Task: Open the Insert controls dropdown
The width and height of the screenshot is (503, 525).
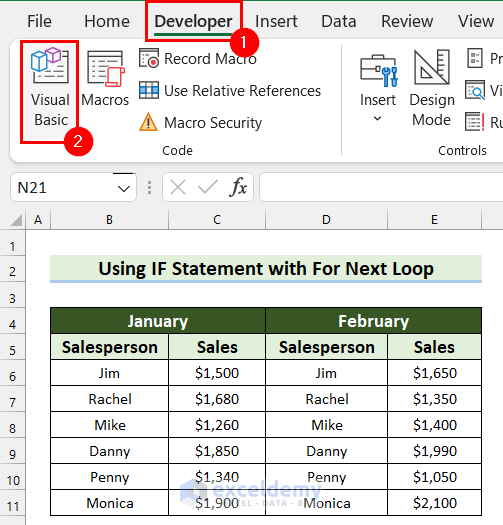Action: [378, 89]
